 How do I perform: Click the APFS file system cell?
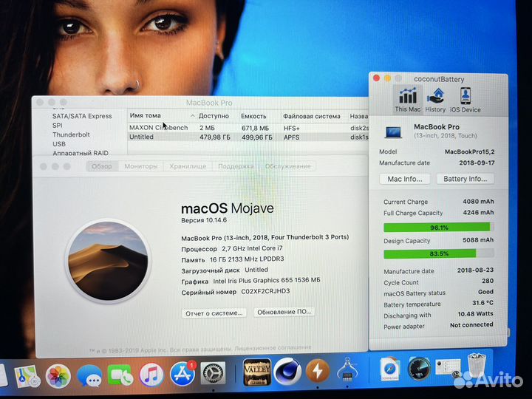coord(291,137)
